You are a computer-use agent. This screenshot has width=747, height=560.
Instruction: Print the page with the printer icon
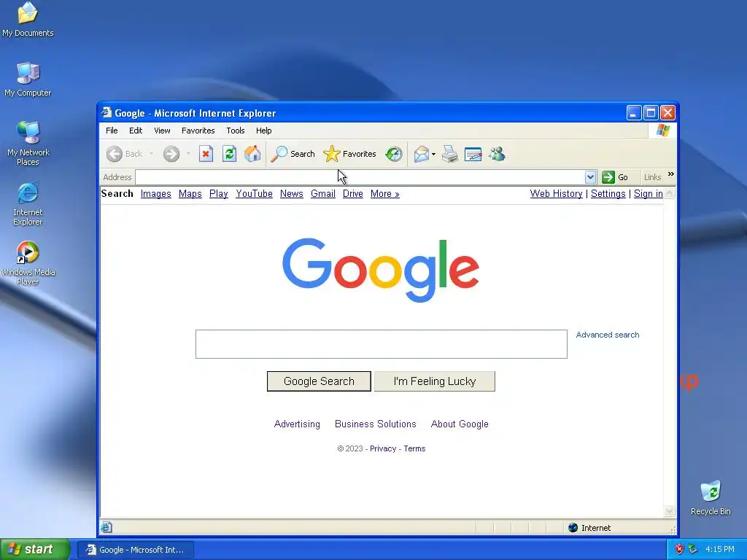[449, 154]
